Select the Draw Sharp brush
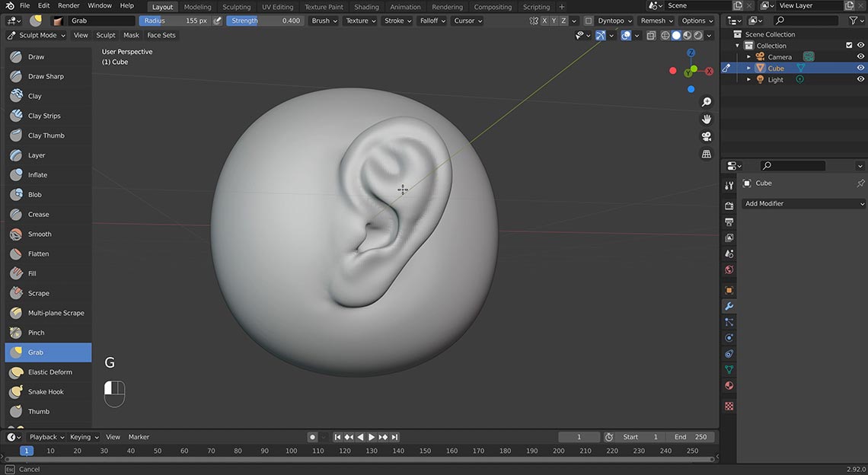Image resolution: width=868 pixels, height=475 pixels. 48,76
